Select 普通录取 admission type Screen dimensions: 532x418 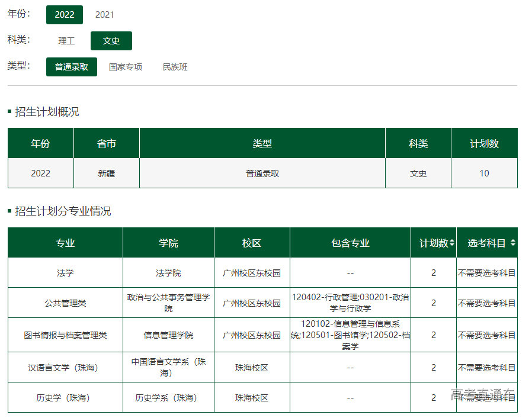72,67
